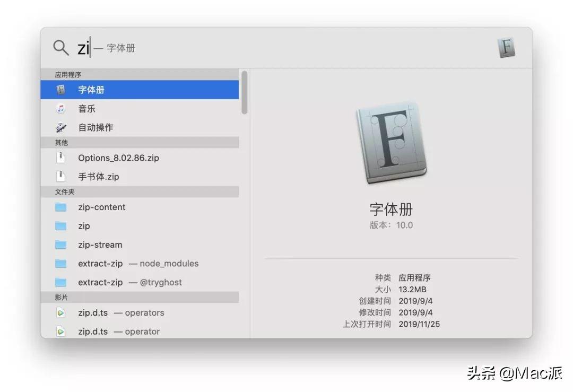Click the 文件夹 section header

click(140, 192)
